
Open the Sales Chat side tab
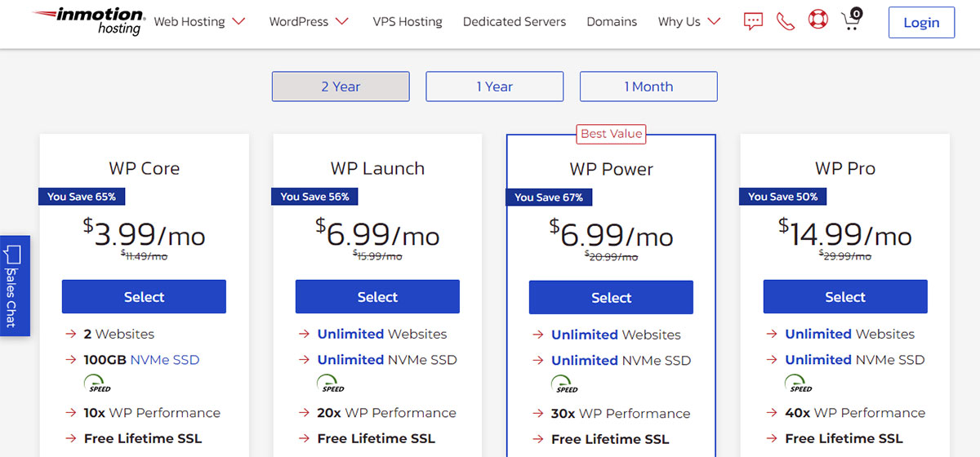[15, 286]
